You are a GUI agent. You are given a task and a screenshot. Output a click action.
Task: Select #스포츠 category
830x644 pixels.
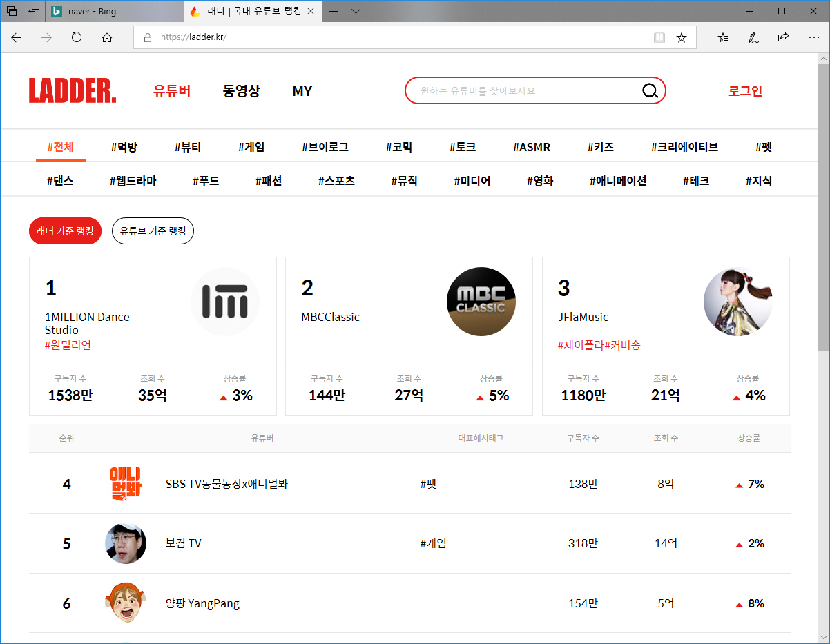point(336,181)
